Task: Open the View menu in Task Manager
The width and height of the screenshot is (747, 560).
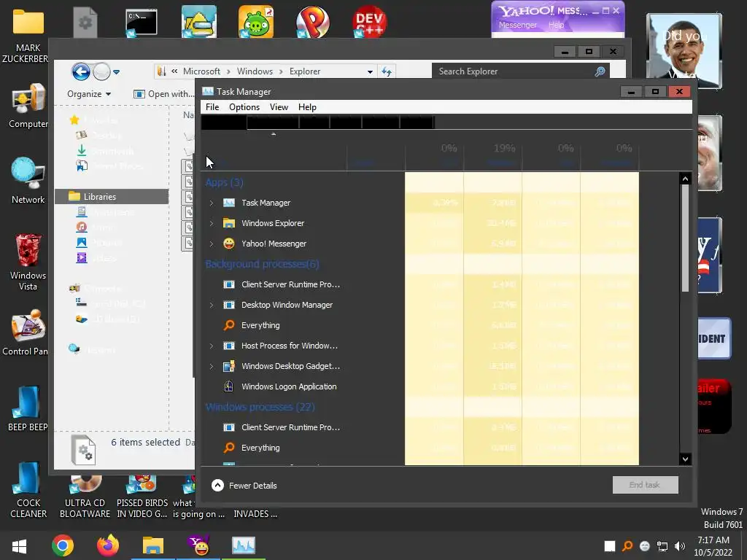Action: [x=279, y=107]
